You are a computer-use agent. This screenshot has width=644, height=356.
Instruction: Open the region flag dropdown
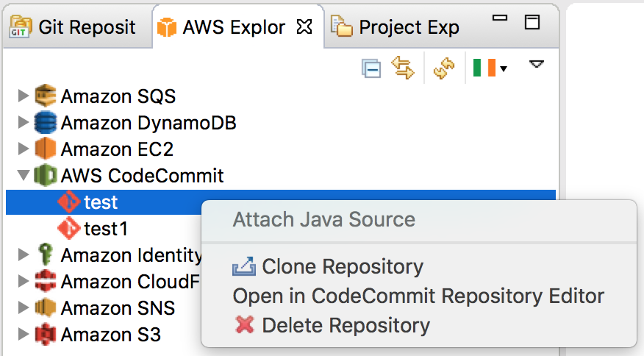pos(490,70)
